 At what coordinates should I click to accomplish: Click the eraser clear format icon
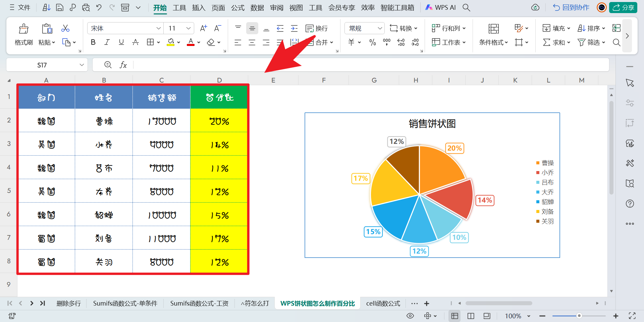pyautogui.click(x=211, y=42)
